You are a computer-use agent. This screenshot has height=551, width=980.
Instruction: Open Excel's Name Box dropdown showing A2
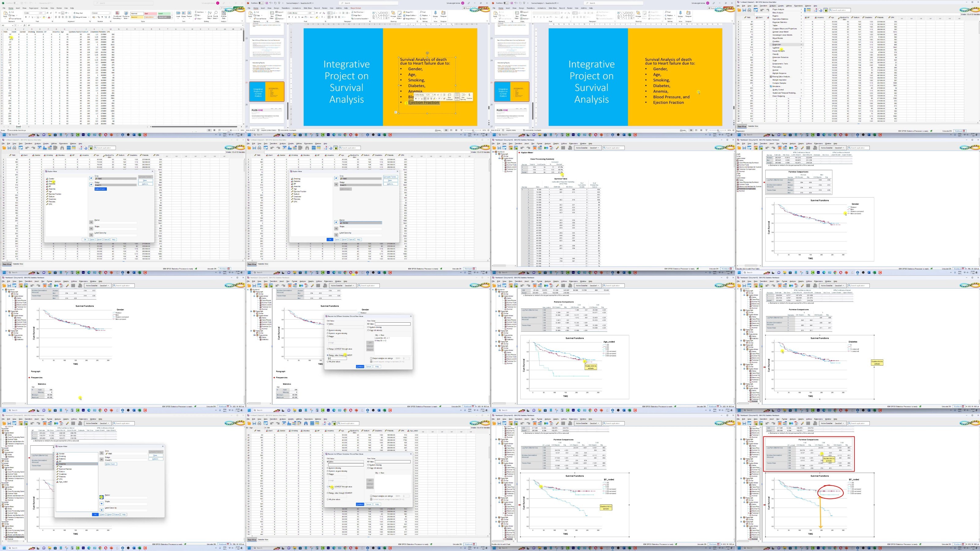(13, 25)
